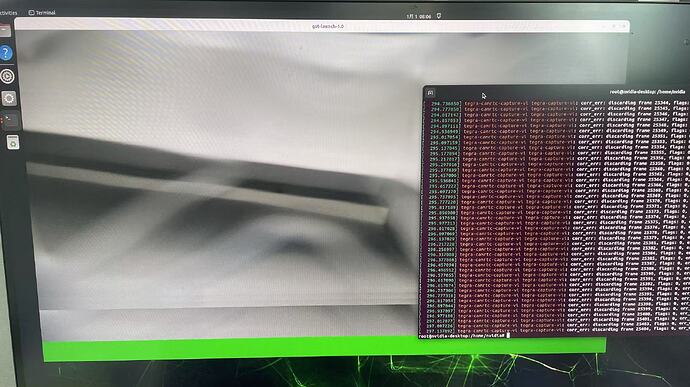Viewport: 690px width, 387px height.
Task: Open the Settings gear in dock
Action: (x=9, y=98)
